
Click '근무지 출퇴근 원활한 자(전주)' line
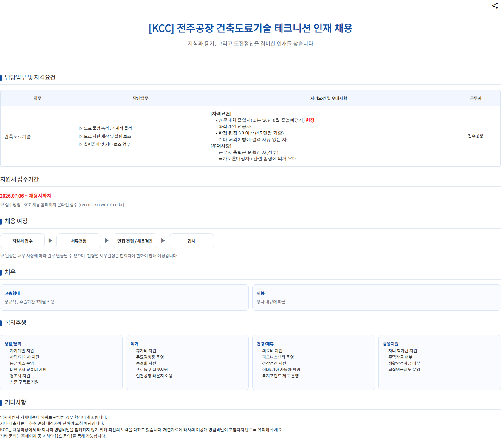[x=248, y=152]
